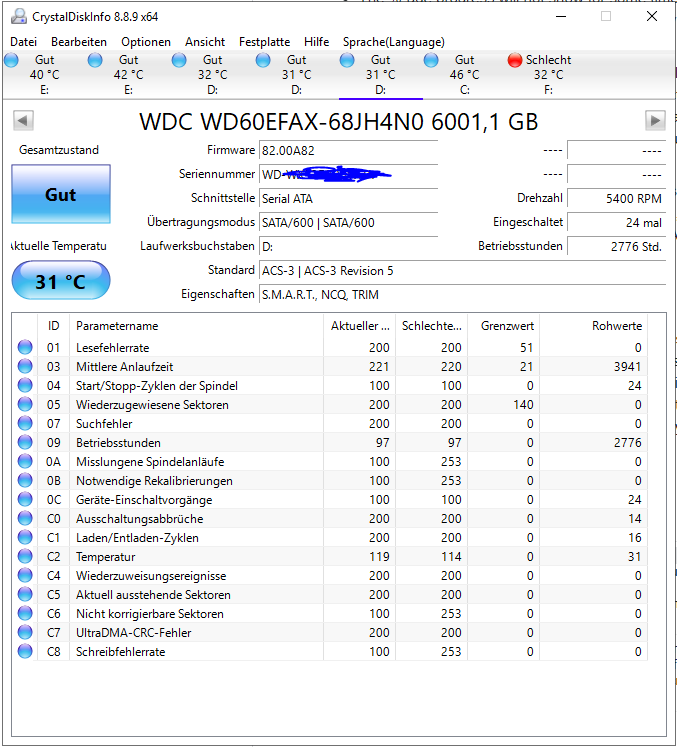This screenshot has height=747, width=677.
Task: Click status orb of Wiederzugewiesene Sektoren row
Action: click(25, 404)
